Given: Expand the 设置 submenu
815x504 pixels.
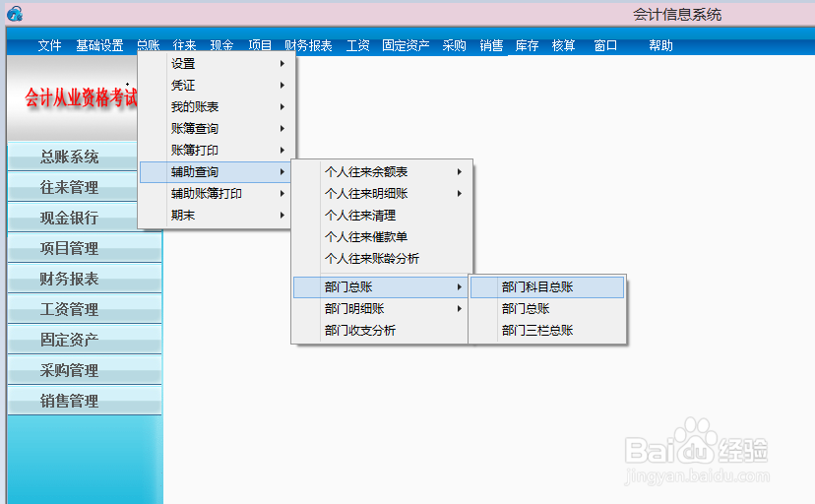Looking at the screenshot, I should [x=216, y=63].
